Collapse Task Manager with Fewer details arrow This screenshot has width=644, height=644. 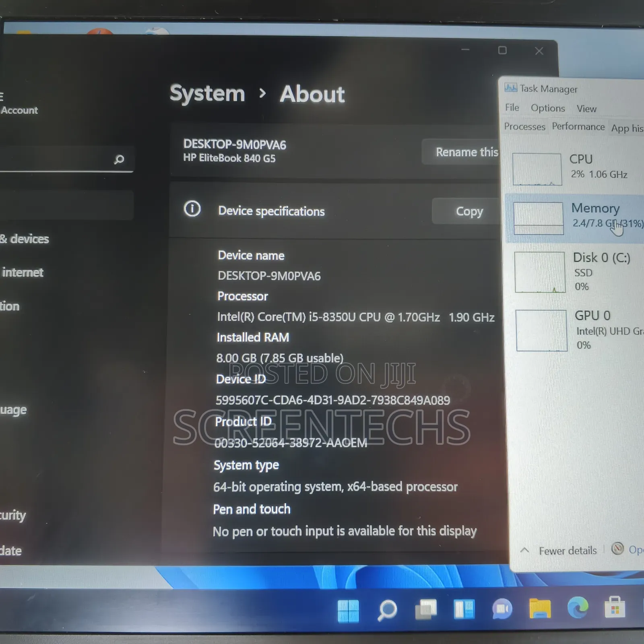click(x=524, y=550)
